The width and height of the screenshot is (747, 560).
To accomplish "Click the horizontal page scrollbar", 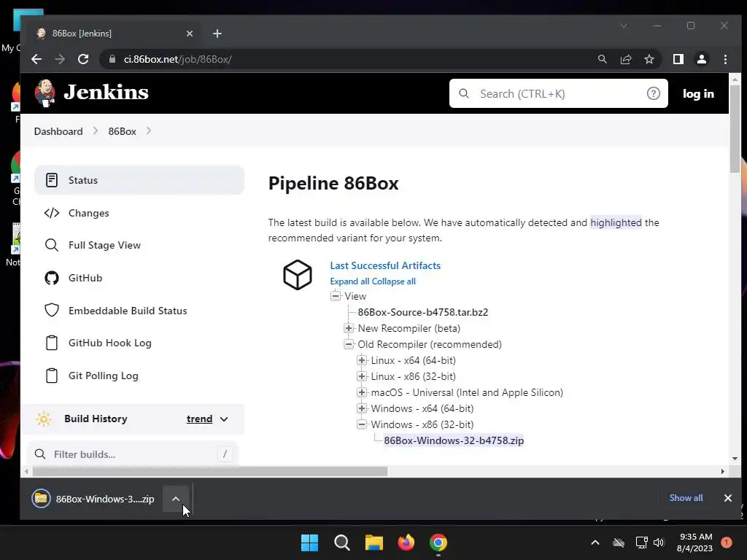I will point(209,472).
